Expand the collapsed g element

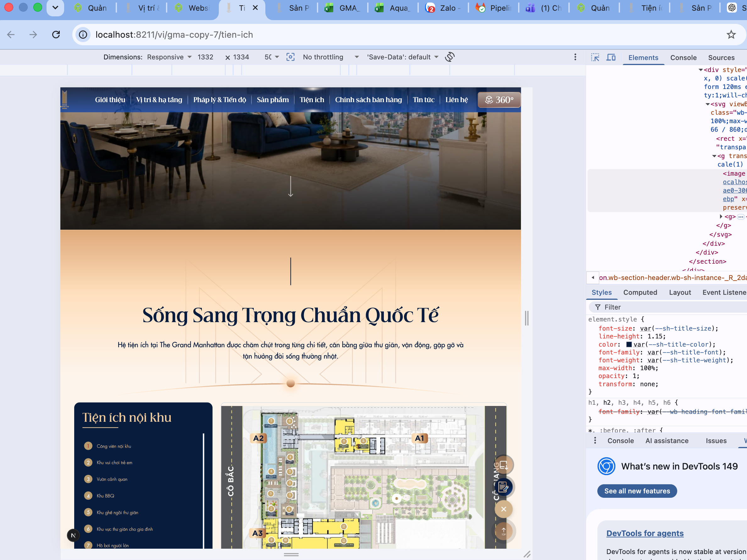(x=721, y=217)
